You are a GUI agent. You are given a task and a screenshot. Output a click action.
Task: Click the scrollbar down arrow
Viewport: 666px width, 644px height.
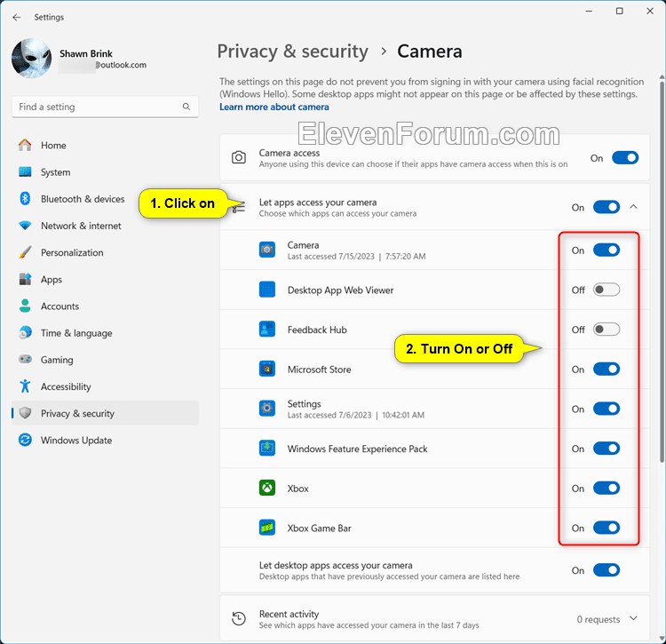pyautogui.click(x=662, y=638)
